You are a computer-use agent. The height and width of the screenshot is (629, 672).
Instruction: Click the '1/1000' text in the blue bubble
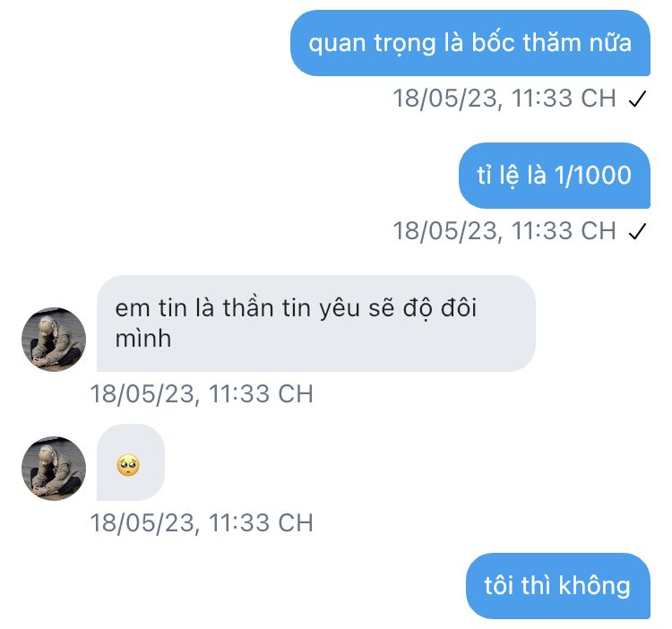pos(593,176)
